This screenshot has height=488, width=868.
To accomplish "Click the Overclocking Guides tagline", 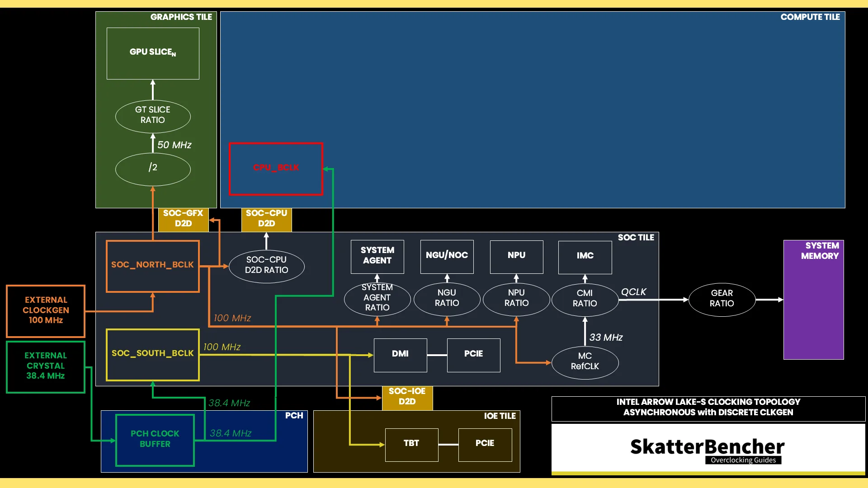I will click(x=743, y=460).
